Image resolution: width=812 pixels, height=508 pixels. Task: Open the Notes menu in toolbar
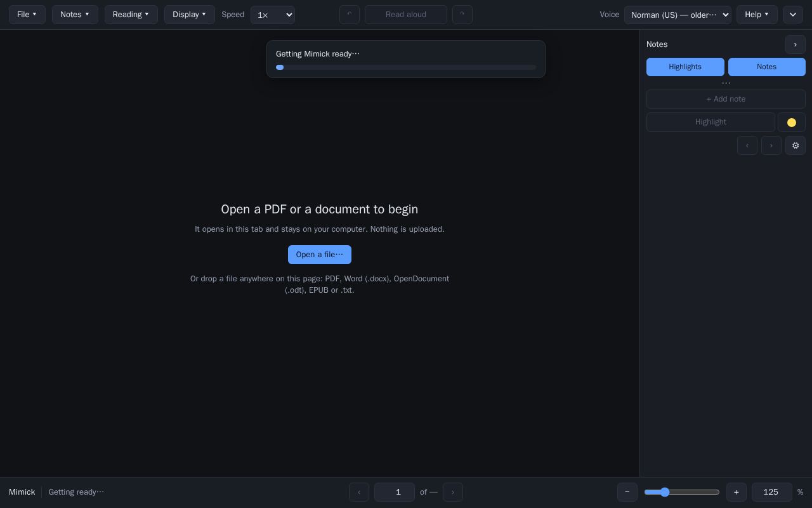pyautogui.click(x=75, y=15)
